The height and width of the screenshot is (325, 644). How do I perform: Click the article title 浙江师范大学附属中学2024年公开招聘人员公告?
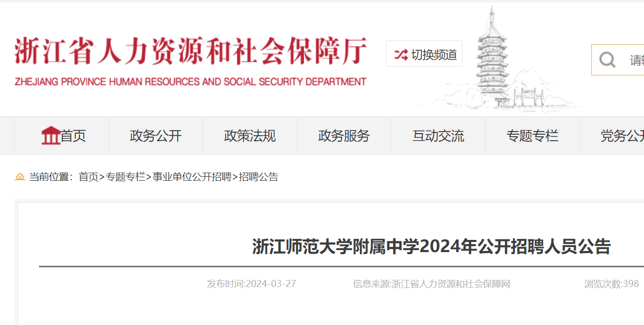point(431,247)
